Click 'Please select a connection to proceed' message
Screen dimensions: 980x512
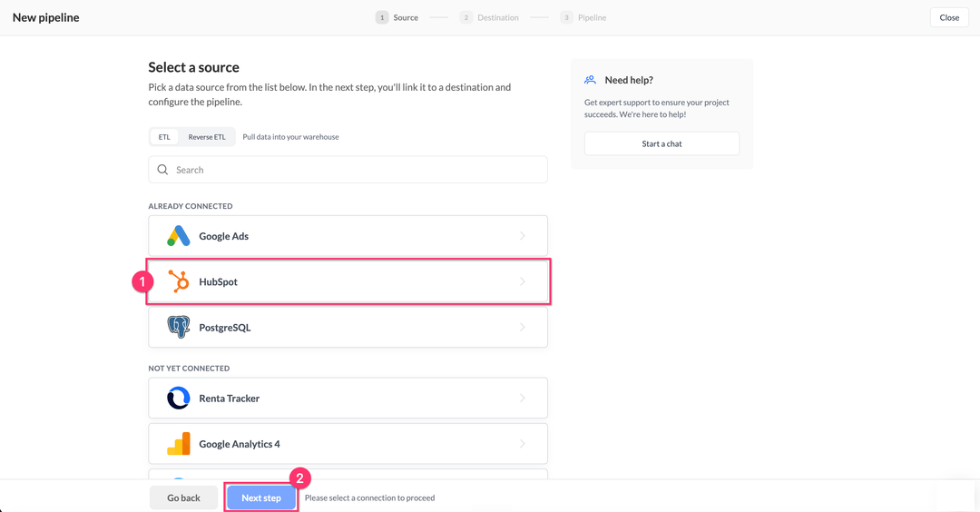pyautogui.click(x=370, y=497)
